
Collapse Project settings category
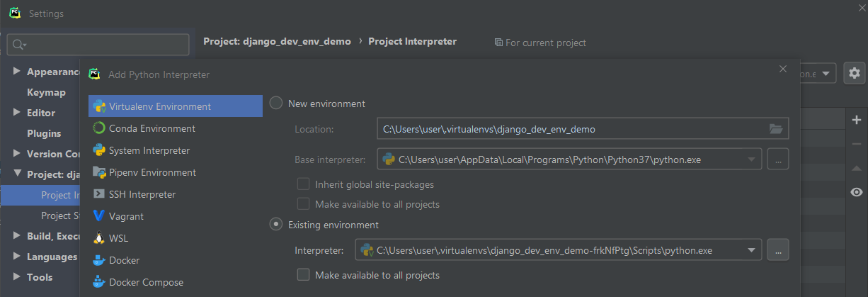(x=18, y=174)
